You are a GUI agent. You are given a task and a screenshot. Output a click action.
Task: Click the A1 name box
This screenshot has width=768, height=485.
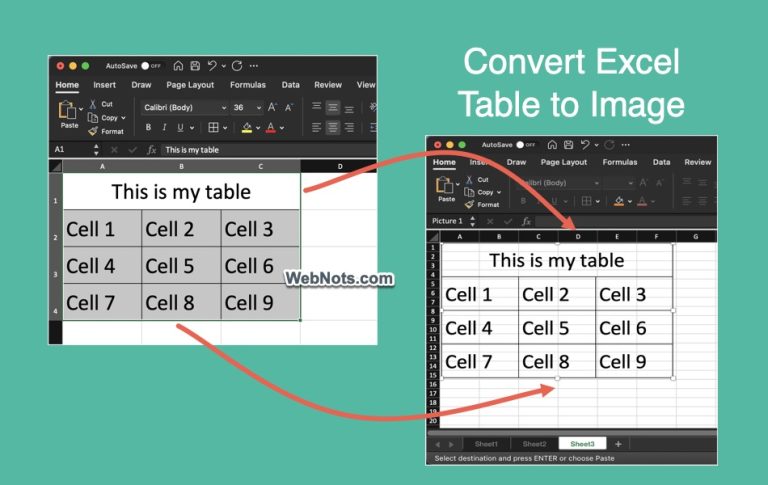71,149
